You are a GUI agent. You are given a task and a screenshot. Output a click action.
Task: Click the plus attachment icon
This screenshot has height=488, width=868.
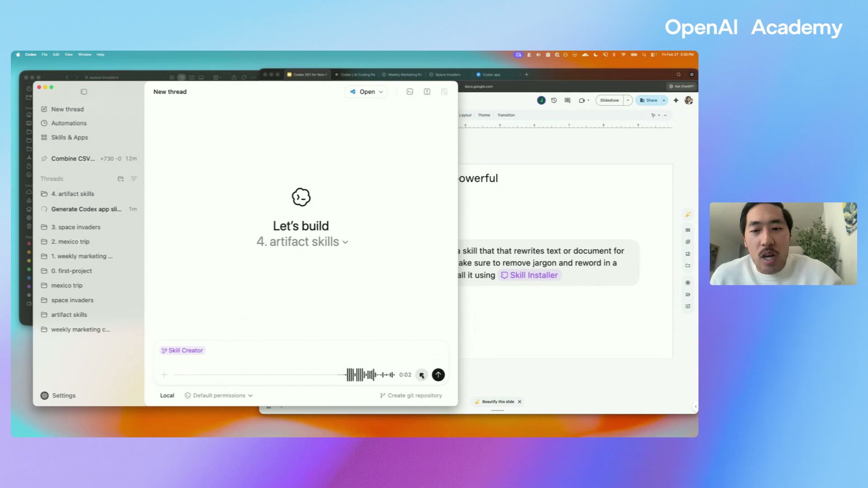click(164, 375)
